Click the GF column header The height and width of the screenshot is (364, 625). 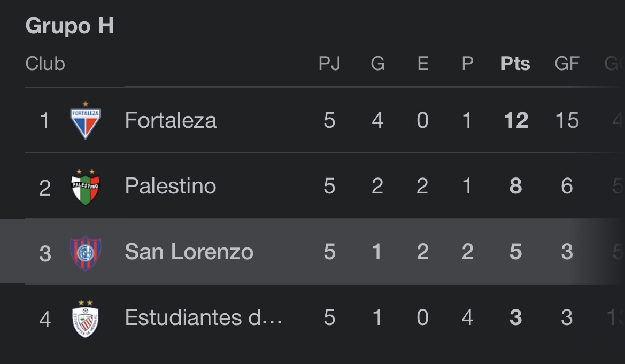pyautogui.click(x=567, y=64)
